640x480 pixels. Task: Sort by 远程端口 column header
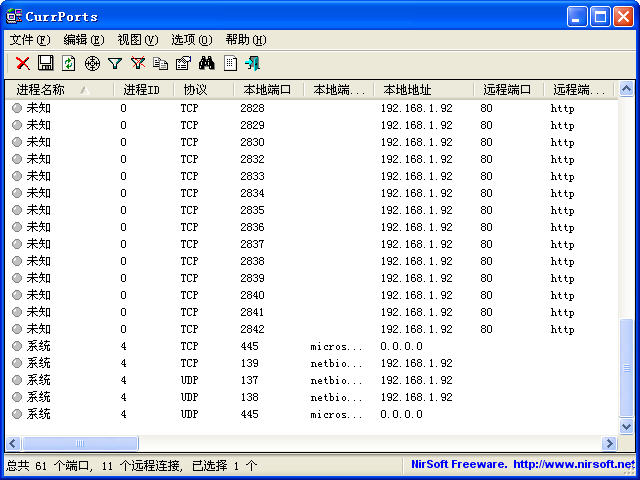pos(509,89)
